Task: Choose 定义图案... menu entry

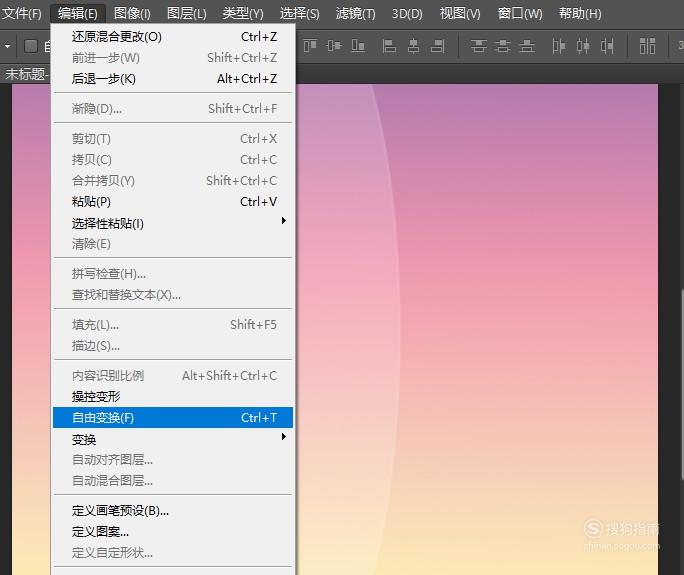Action: click(173, 531)
